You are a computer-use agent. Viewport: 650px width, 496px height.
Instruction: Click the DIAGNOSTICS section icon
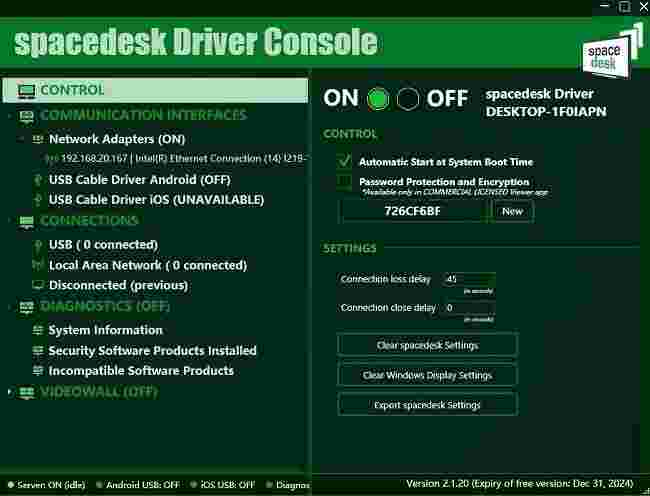tap(26, 307)
